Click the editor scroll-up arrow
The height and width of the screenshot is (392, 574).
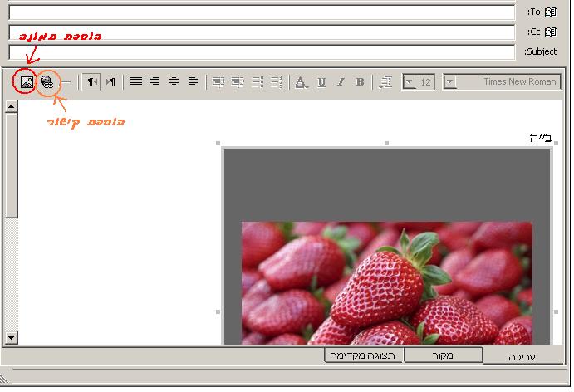coord(12,106)
